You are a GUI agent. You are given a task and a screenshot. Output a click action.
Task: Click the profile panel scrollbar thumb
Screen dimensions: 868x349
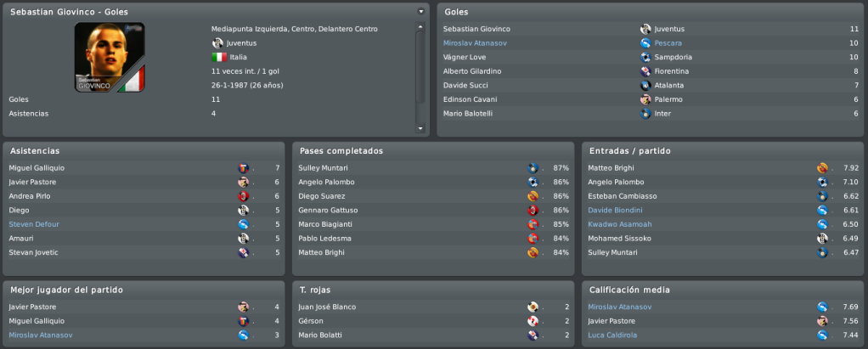coord(420,67)
